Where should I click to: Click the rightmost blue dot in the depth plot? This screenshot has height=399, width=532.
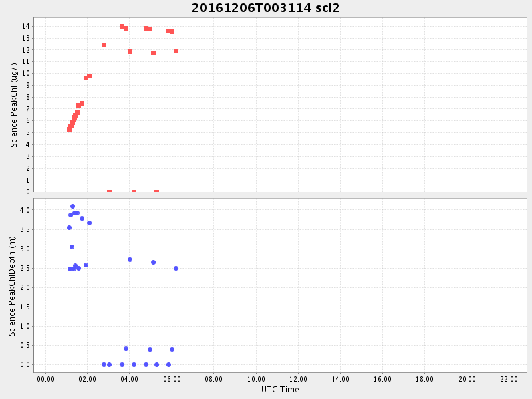[176, 268]
